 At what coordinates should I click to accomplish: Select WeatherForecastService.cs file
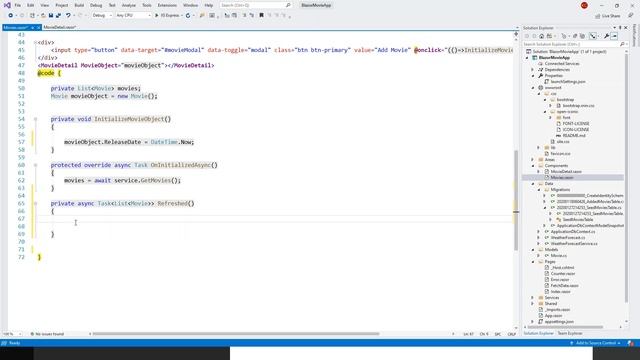point(574,244)
